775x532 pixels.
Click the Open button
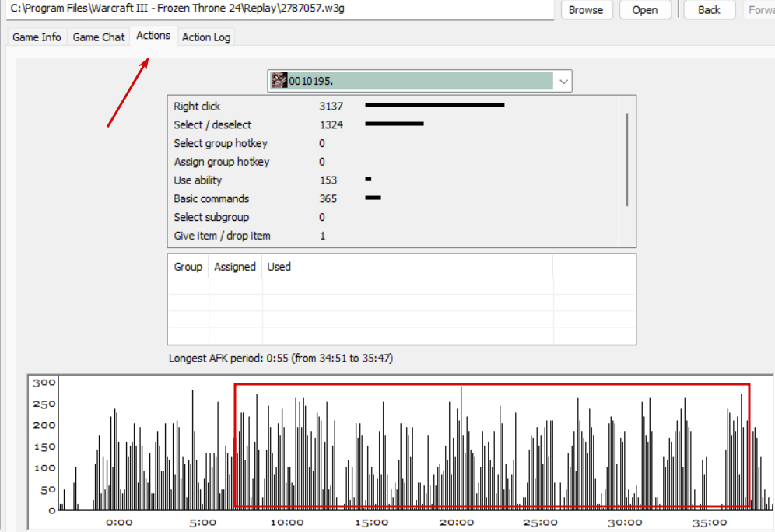click(x=645, y=10)
